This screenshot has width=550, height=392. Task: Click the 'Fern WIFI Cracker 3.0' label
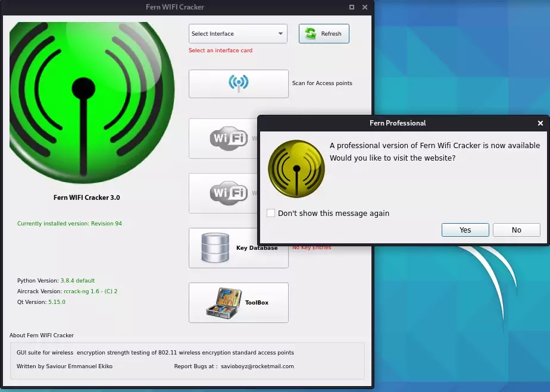click(x=87, y=197)
